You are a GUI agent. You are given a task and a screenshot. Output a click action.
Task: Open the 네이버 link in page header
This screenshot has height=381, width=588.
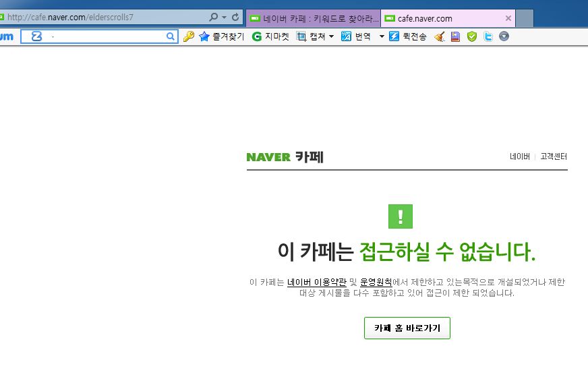[x=520, y=156]
